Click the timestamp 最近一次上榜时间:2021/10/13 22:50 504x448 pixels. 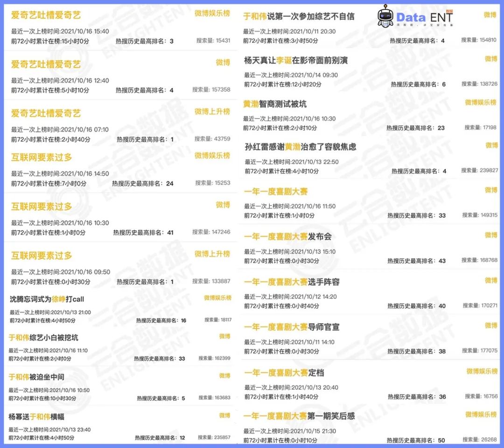click(292, 162)
